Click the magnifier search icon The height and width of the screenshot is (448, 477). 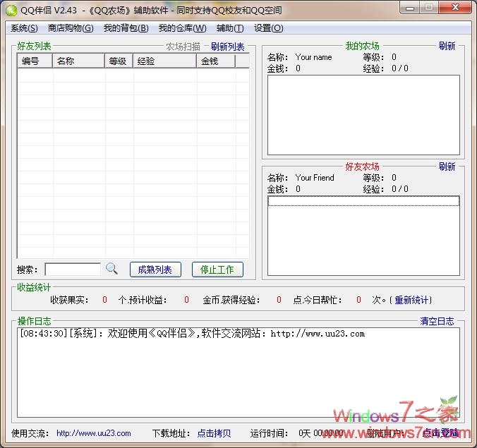click(111, 269)
